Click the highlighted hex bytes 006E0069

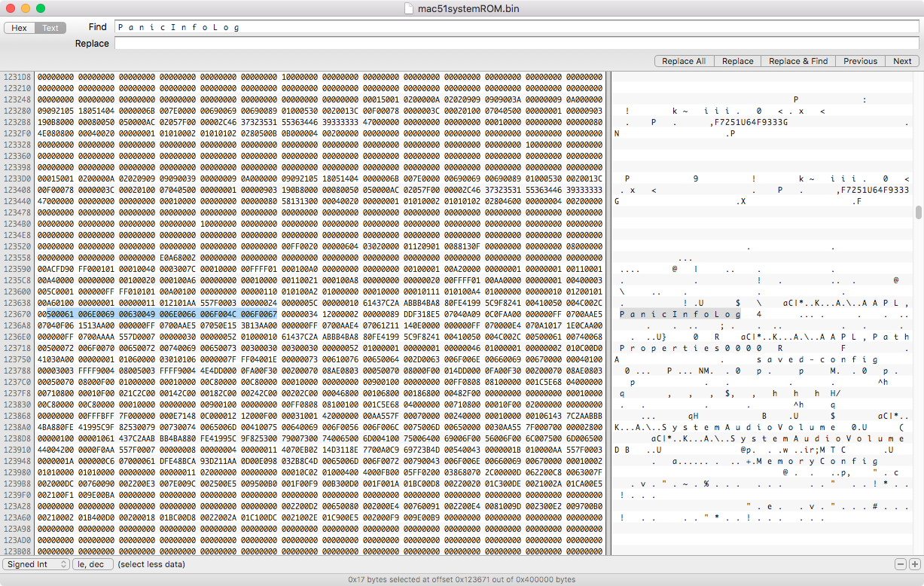[96, 314]
